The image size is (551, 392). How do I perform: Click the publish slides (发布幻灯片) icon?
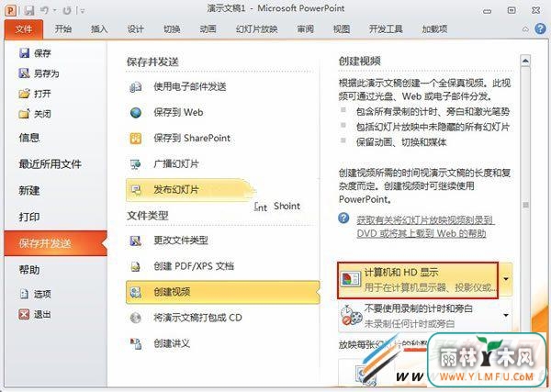[x=136, y=190]
